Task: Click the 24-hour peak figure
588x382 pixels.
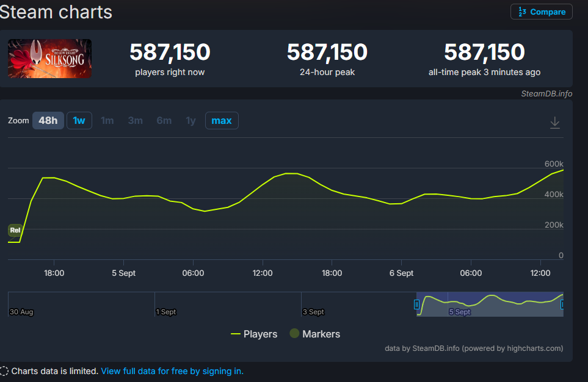Action: (x=327, y=52)
